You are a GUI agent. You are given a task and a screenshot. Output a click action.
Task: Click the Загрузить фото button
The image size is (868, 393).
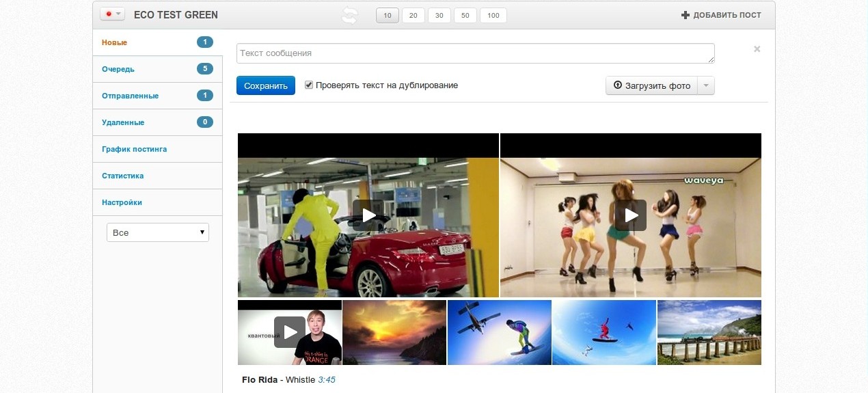pyautogui.click(x=651, y=85)
